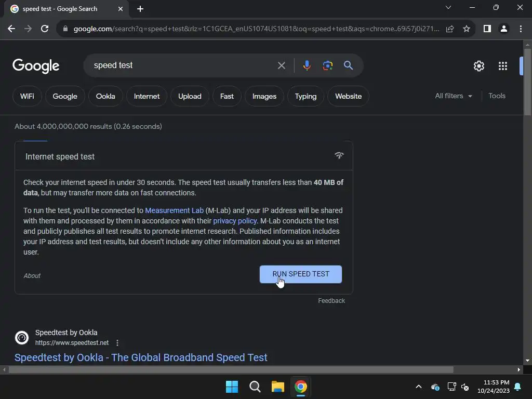Show hidden system tray icons

tap(419, 387)
